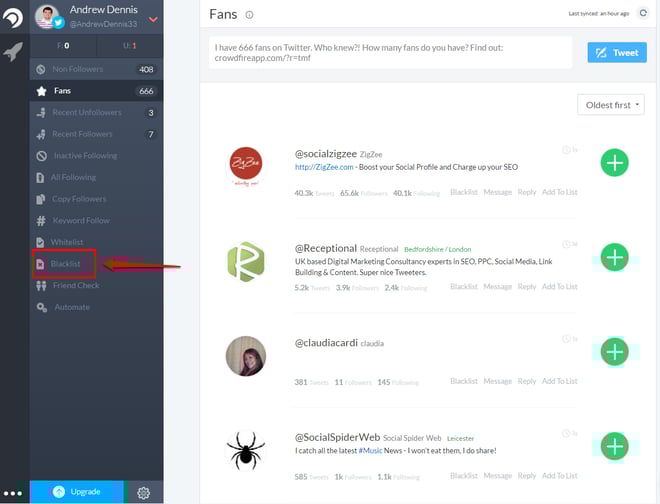This screenshot has width=660, height=504.
Task: Click the Recent Followers icon
Action: pos(41,134)
